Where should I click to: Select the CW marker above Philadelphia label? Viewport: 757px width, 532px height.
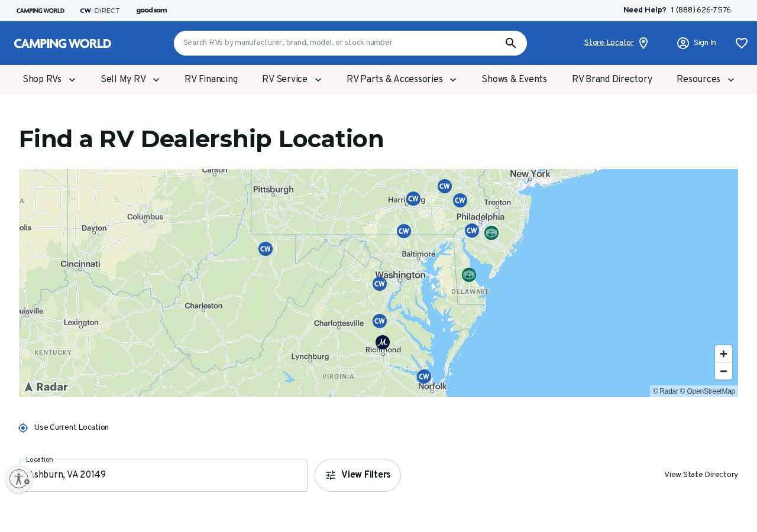pos(460,200)
